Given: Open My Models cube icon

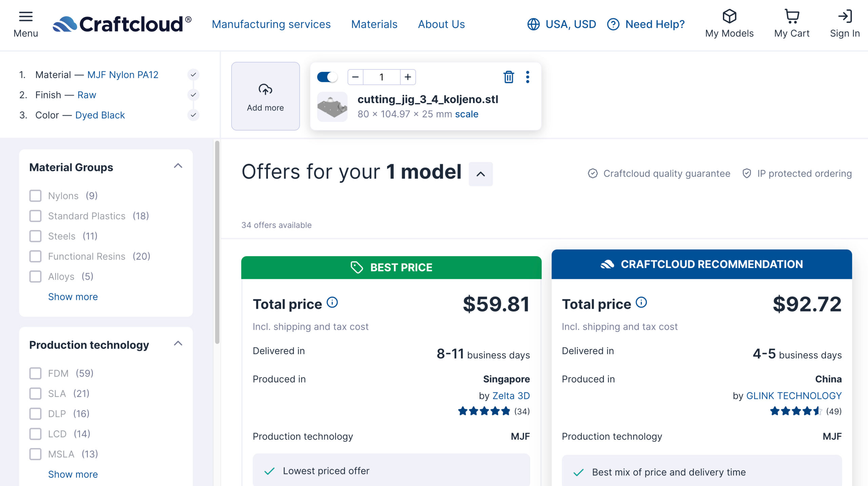Looking at the screenshot, I should [729, 16].
